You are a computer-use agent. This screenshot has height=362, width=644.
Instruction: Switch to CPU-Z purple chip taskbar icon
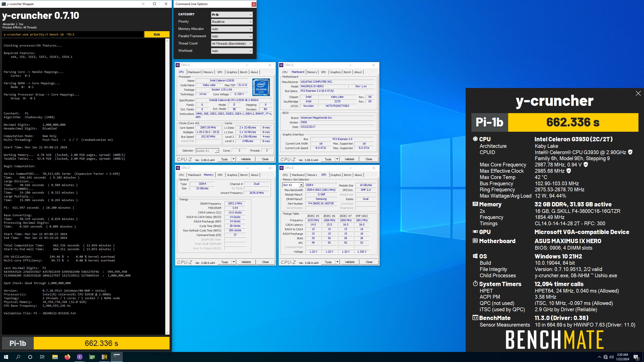click(x=79, y=357)
